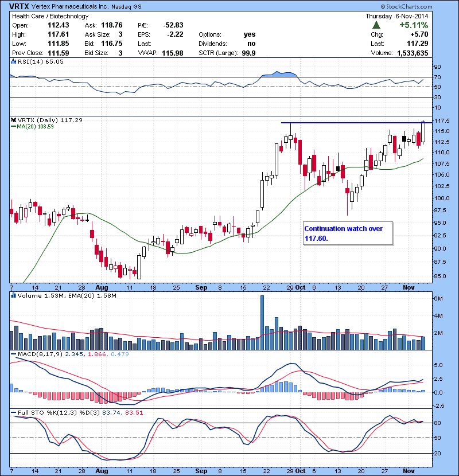Click the 100.0 price axis label
This screenshot has height=476, width=459.
point(442,198)
